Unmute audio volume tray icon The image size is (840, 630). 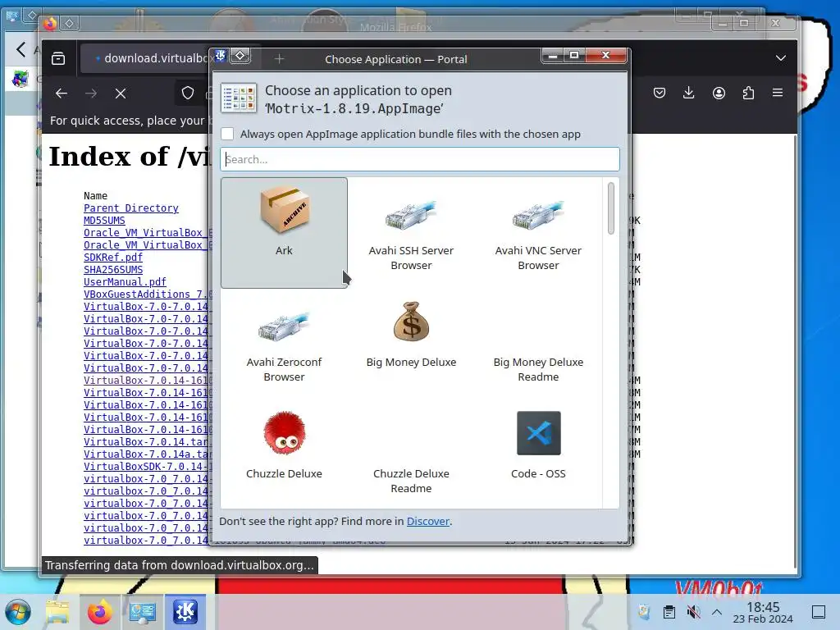coord(693,612)
